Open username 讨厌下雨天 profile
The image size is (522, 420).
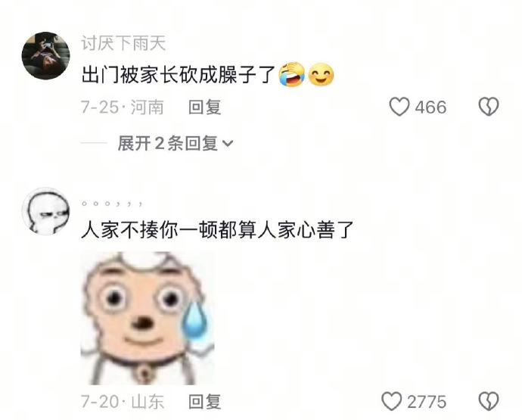123,43
